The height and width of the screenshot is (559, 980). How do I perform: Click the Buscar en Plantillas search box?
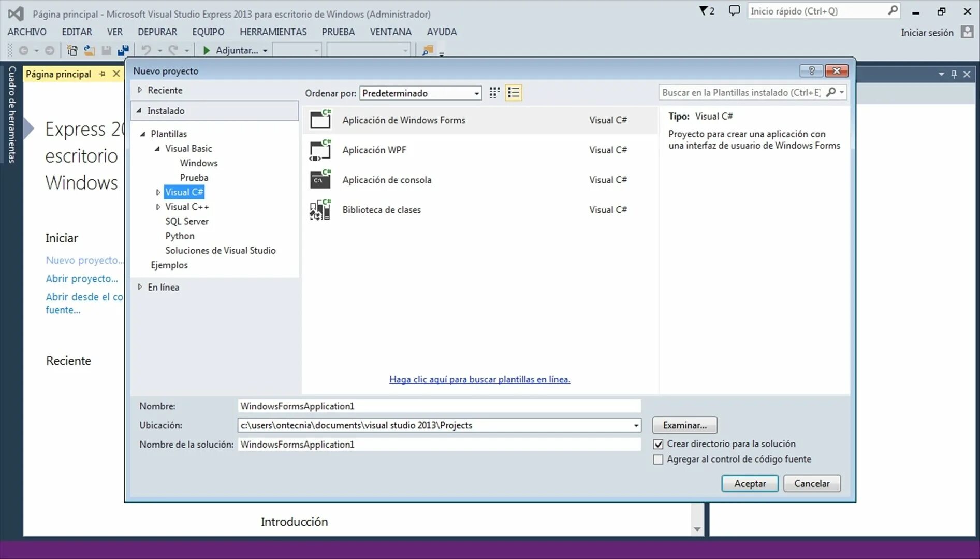click(741, 92)
